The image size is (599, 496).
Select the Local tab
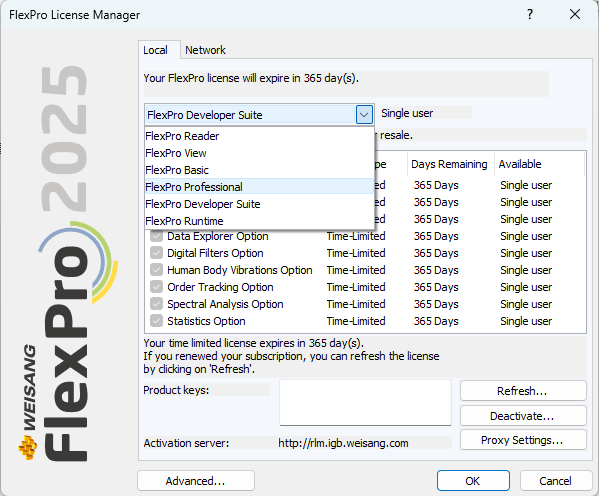pyautogui.click(x=155, y=50)
